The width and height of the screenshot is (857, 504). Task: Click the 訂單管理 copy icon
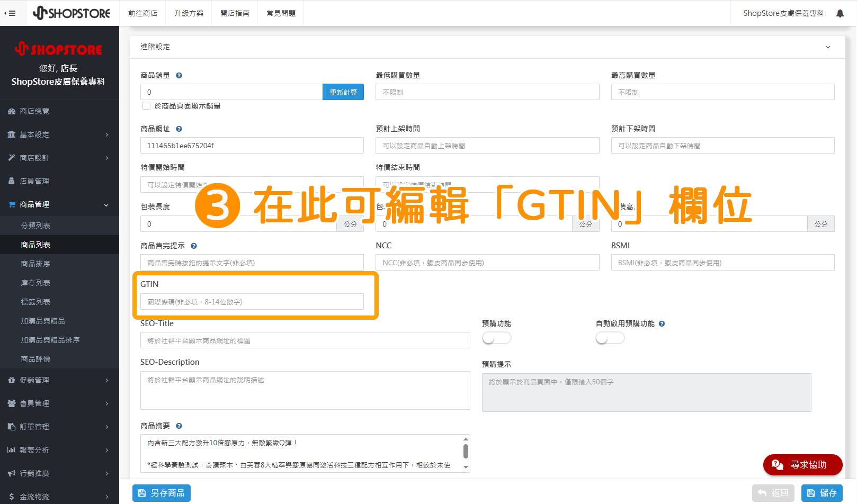(12, 427)
